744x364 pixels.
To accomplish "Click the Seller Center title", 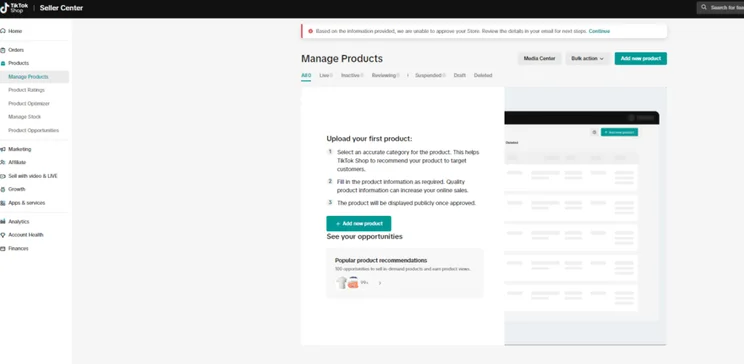I will [61, 8].
